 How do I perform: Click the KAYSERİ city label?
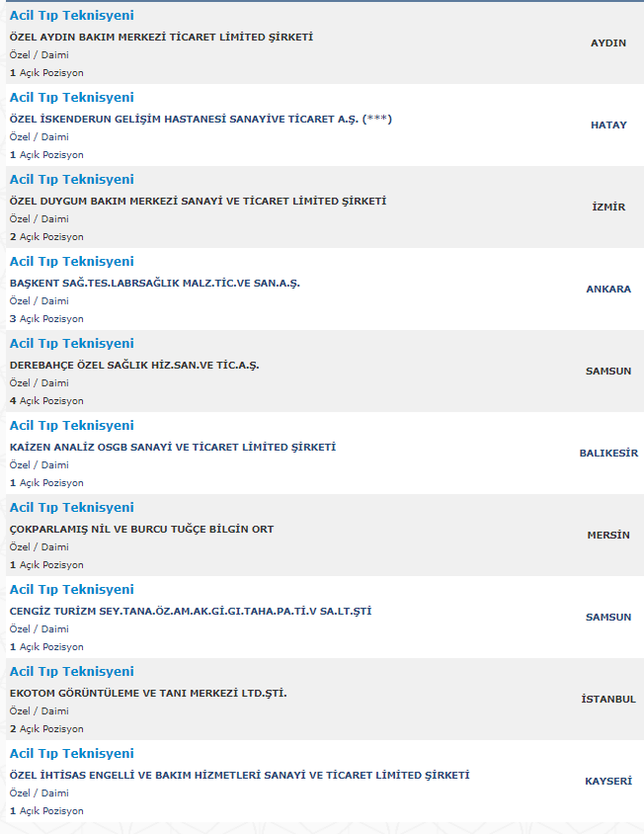608,782
